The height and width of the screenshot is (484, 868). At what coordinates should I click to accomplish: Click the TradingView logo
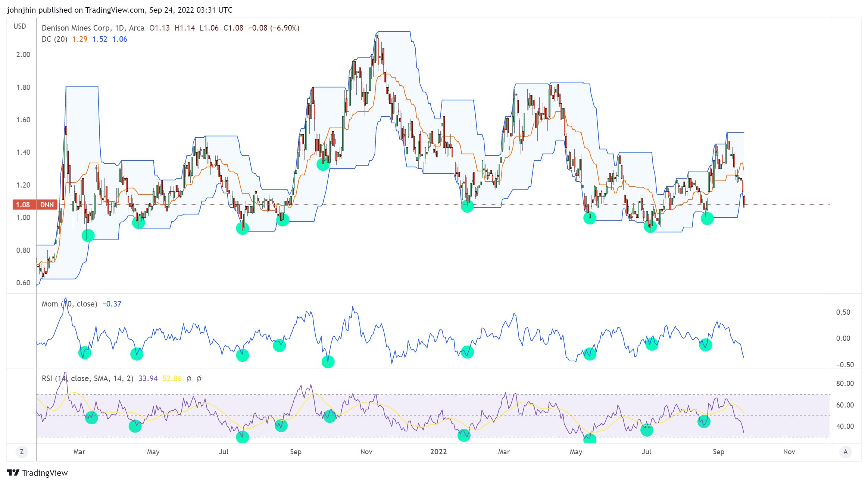coord(37,473)
